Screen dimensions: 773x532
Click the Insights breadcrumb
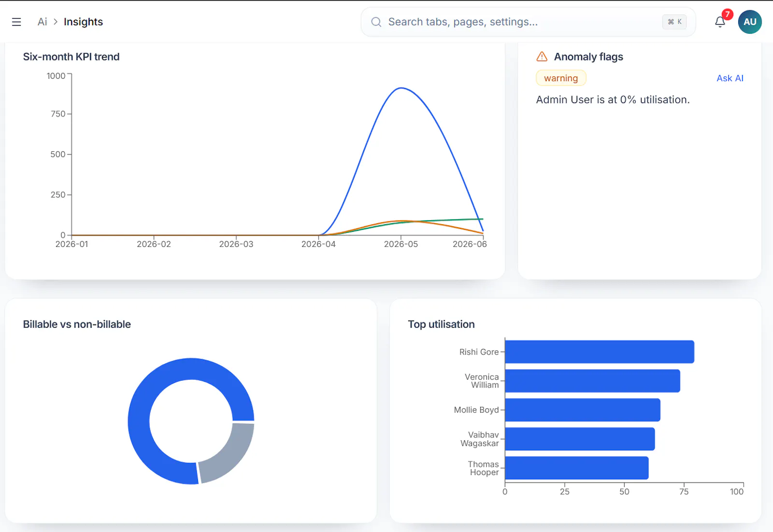click(83, 22)
